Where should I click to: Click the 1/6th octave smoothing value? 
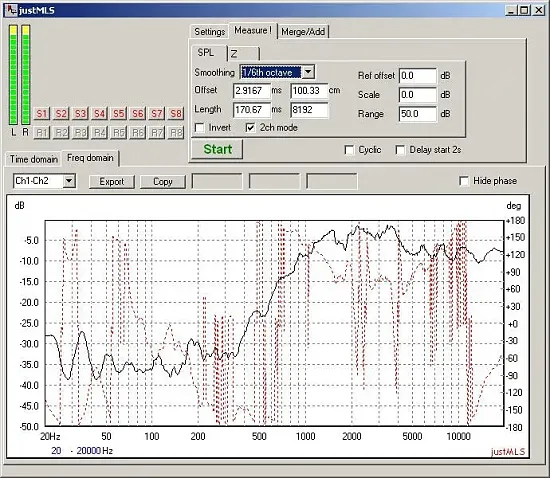pyautogui.click(x=270, y=72)
